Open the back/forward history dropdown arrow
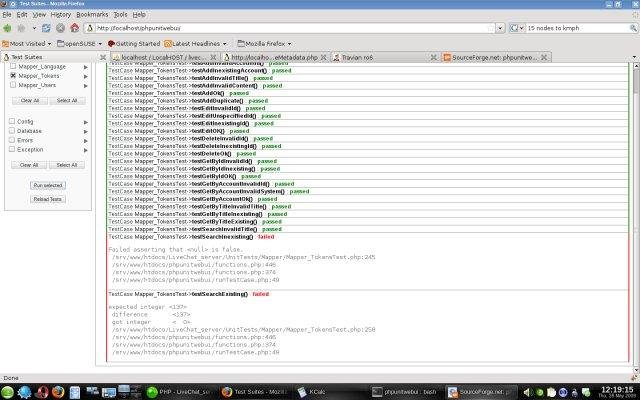Viewport: 640px width, 400px height. click(34, 28)
